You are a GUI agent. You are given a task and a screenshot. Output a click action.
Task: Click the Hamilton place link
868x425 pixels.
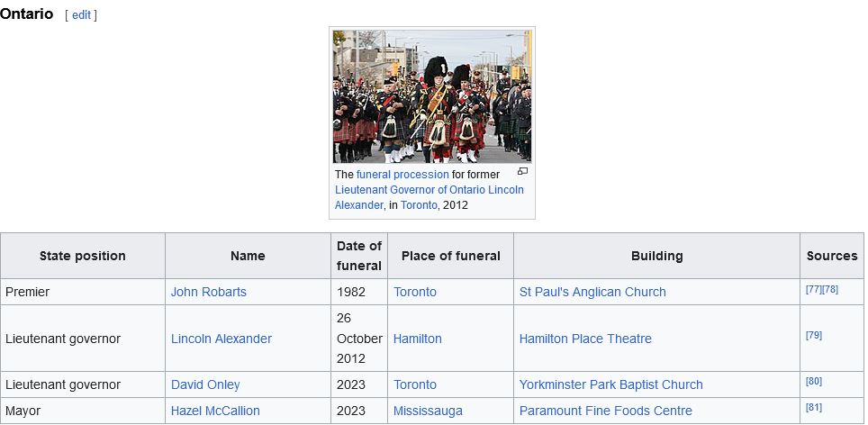pyautogui.click(x=417, y=339)
